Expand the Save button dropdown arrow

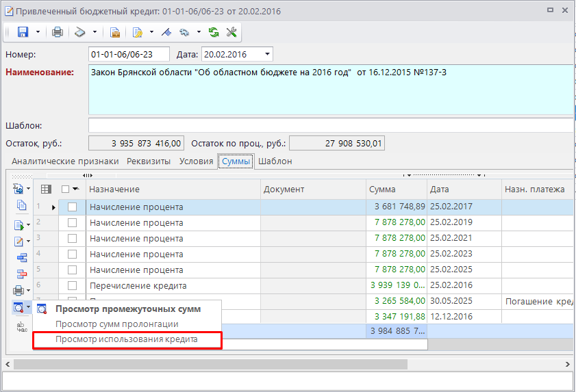tap(38, 32)
